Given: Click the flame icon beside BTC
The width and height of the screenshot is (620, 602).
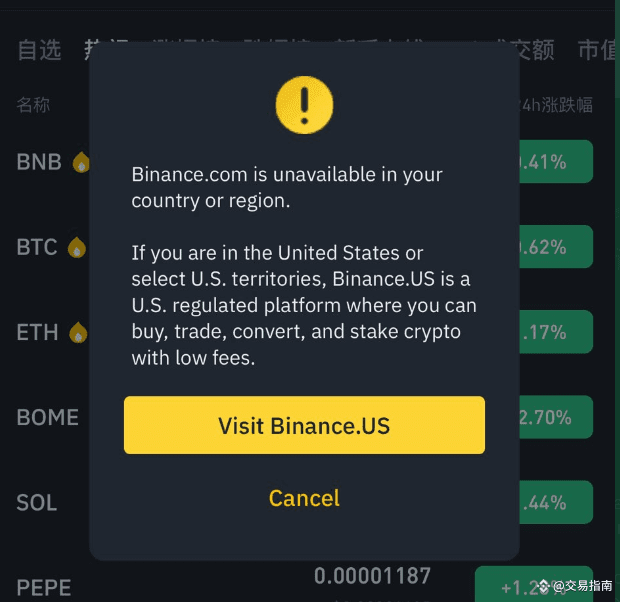Looking at the screenshot, I should click(77, 248).
